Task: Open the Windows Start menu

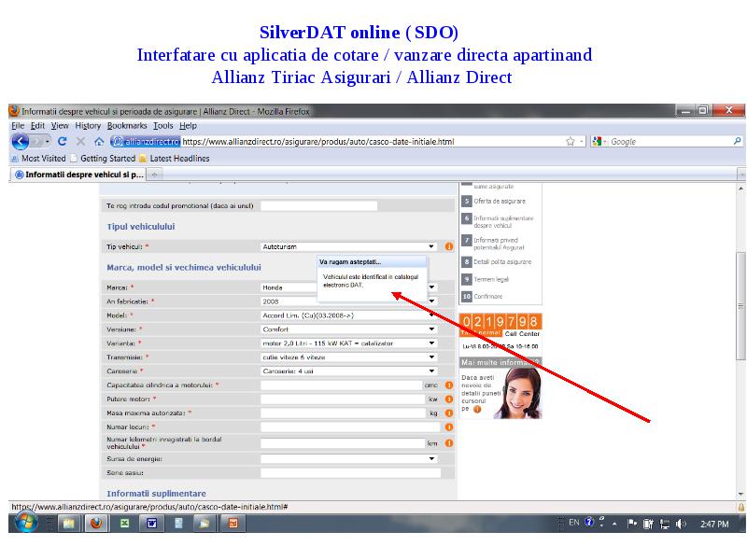Action: [26, 523]
